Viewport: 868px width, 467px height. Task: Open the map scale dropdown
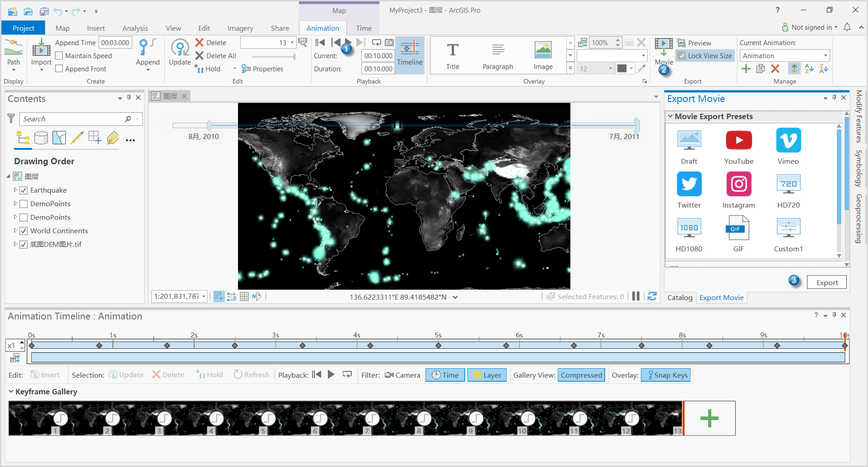[204, 296]
